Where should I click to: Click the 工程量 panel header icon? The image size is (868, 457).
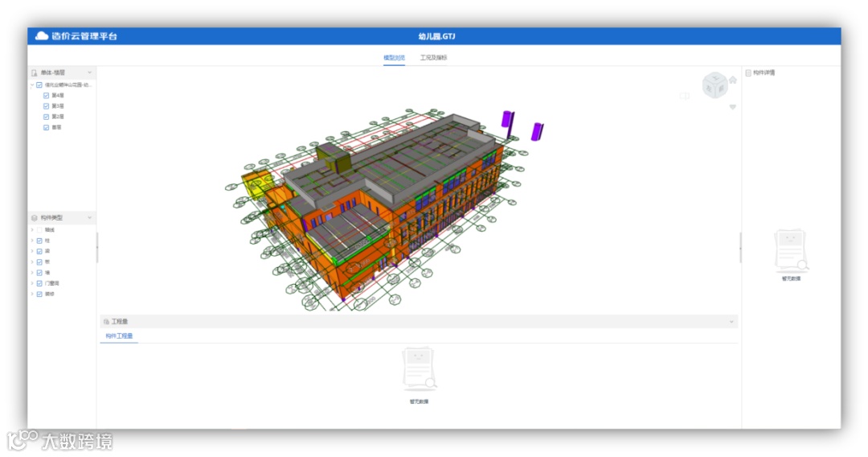[106, 321]
